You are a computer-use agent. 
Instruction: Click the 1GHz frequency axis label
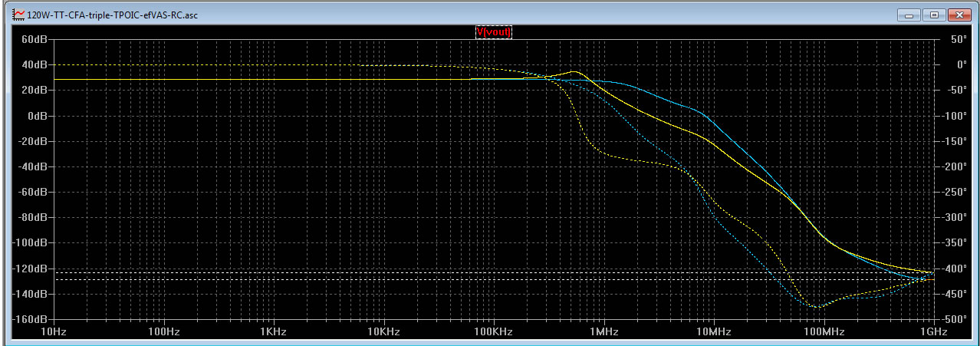933,332
